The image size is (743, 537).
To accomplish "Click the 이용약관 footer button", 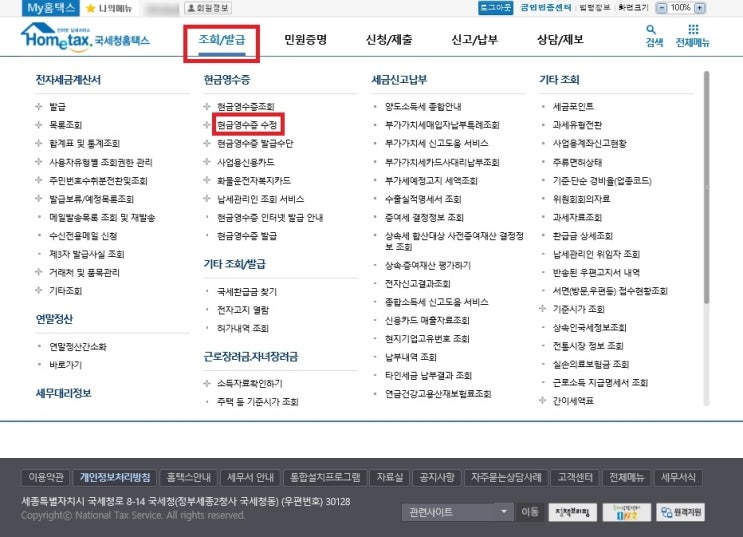I will [46, 477].
